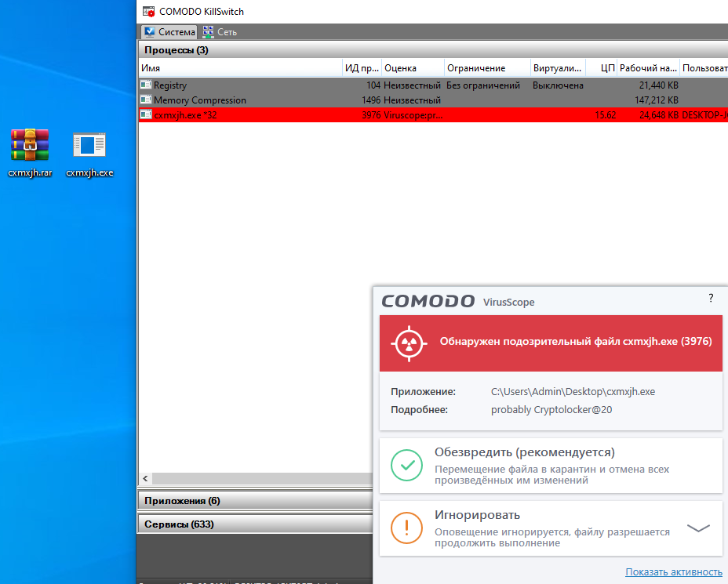The image size is (728, 584).
Task: Click the red suspicious file alert banner
Action: 551,343
